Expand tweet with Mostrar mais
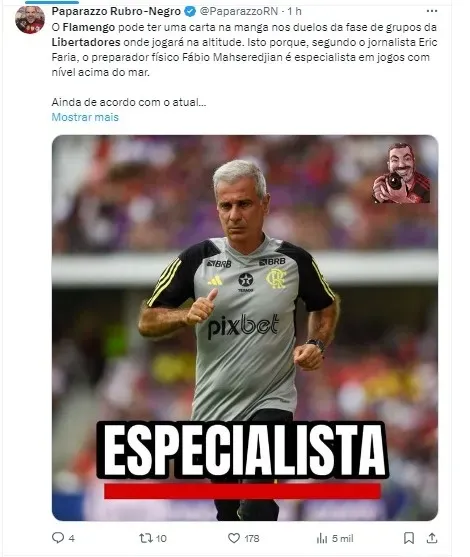 click(85, 117)
